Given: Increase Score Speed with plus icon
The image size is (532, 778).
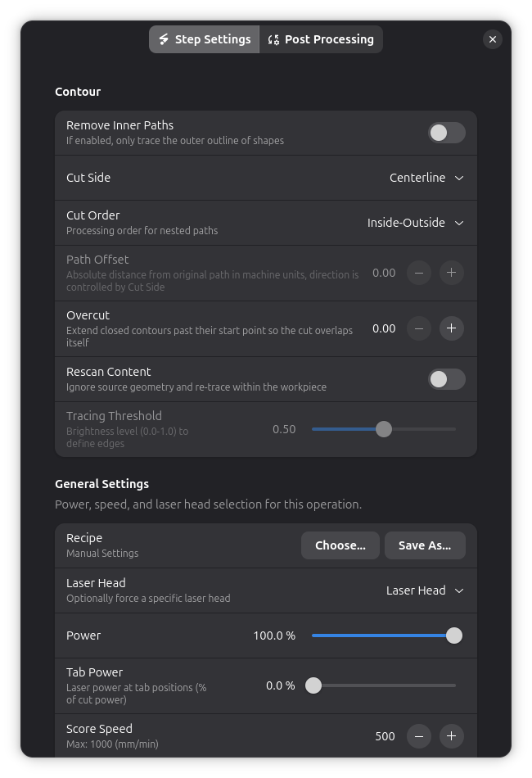Looking at the screenshot, I should (x=451, y=736).
